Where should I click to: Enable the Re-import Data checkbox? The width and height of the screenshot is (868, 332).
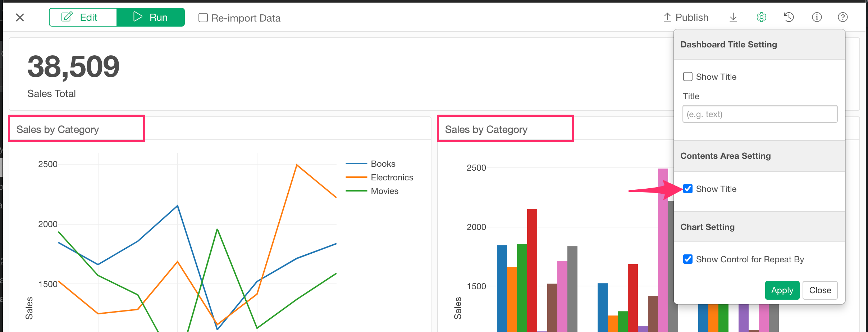point(203,18)
